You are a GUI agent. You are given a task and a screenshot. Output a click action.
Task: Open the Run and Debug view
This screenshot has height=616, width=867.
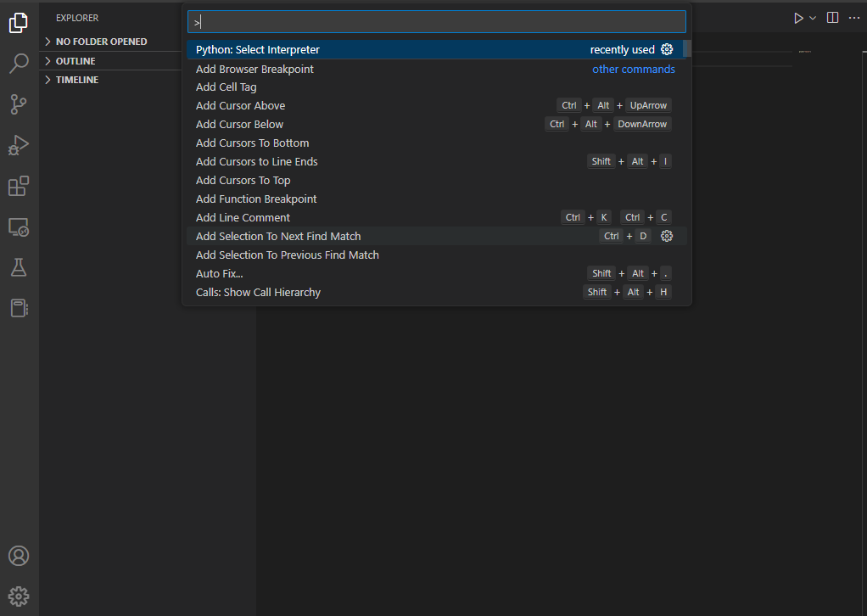point(19,145)
